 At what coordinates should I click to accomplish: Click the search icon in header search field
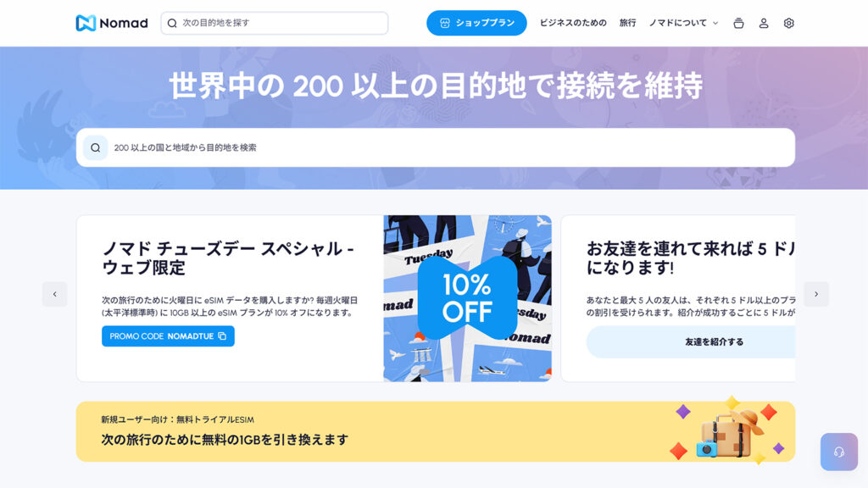pyautogui.click(x=172, y=23)
